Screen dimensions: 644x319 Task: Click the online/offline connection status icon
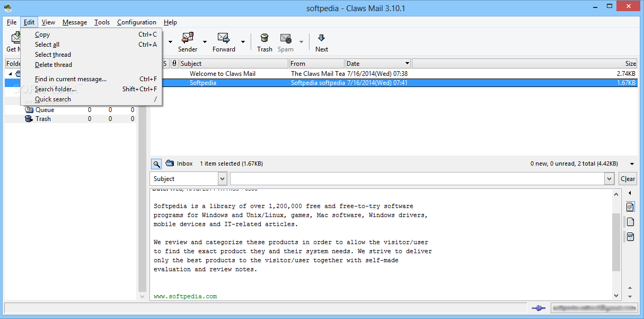coord(539,308)
